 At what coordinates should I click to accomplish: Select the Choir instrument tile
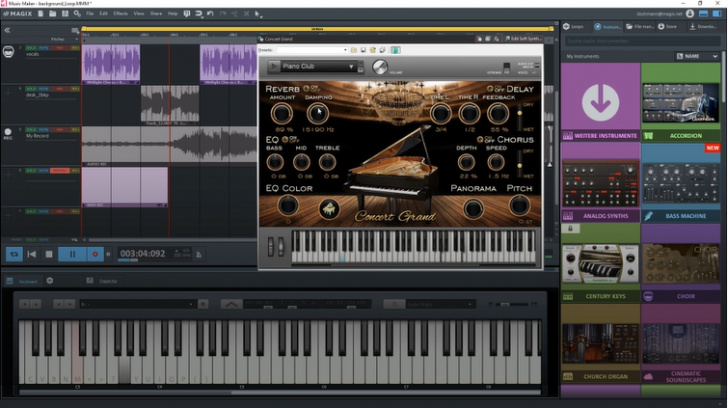681,263
